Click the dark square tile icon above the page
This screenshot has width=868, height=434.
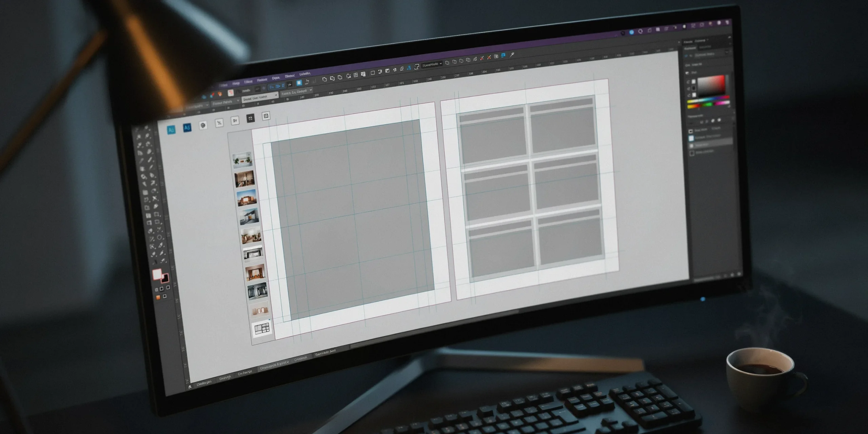tap(250, 118)
